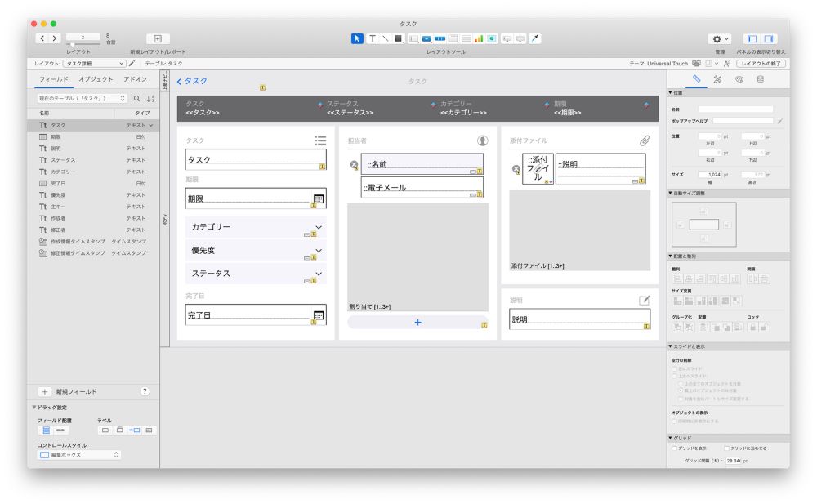The width and height of the screenshot is (817, 504).
Task: Enable the グリッドを表示 checkbox
Action: click(674, 448)
